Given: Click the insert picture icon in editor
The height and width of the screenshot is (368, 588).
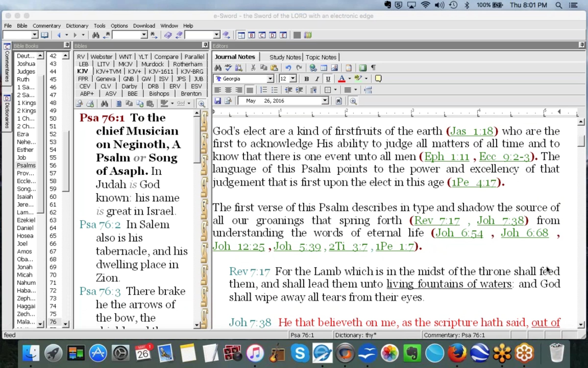Looking at the screenshot, I should tap(334, 68).
